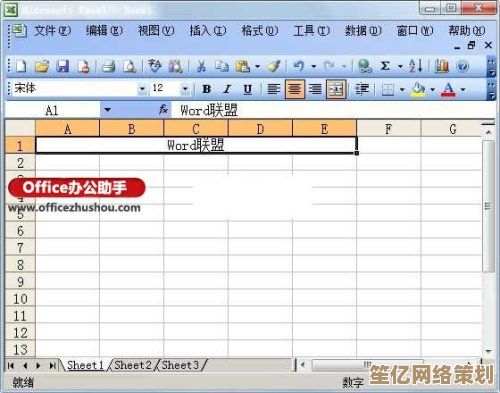
Task: Apply fill color bucket icon
Action: coord(418,89)
